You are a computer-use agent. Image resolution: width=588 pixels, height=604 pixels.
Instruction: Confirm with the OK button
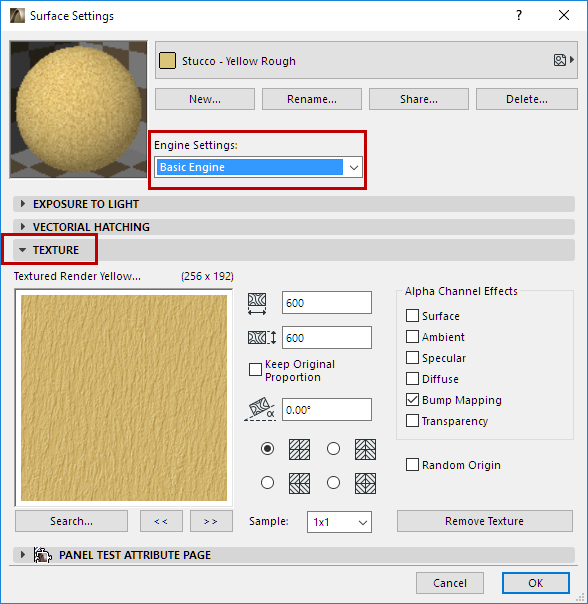[536, 583]
